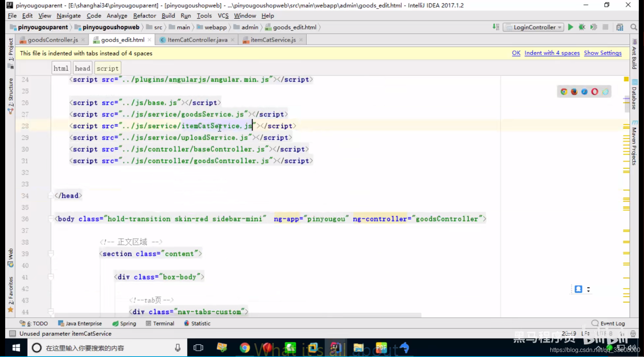Open the Spring tool window
Screen dimensions: 644x357
click(125, 323)
